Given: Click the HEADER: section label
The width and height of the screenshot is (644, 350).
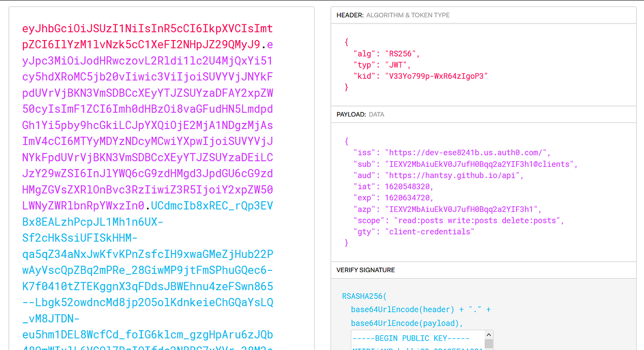Looking at the screenshot, I should click(350, 15).
